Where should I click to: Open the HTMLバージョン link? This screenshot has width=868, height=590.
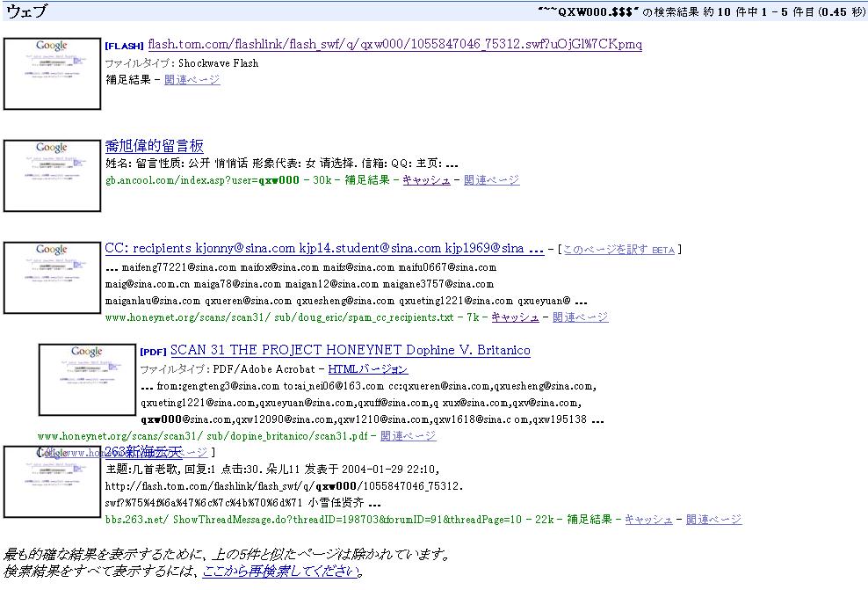pos(367,369)
